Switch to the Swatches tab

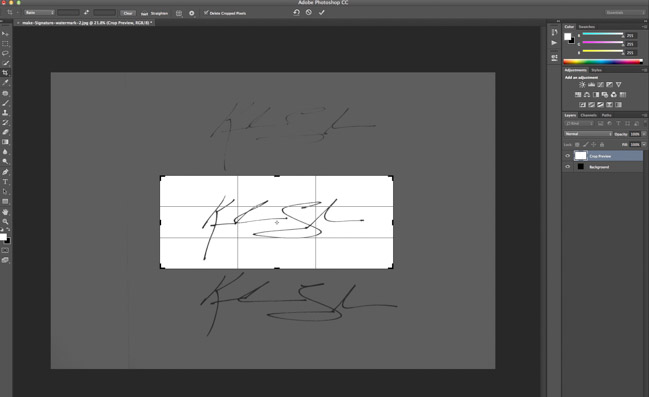[x=587, y=26]
